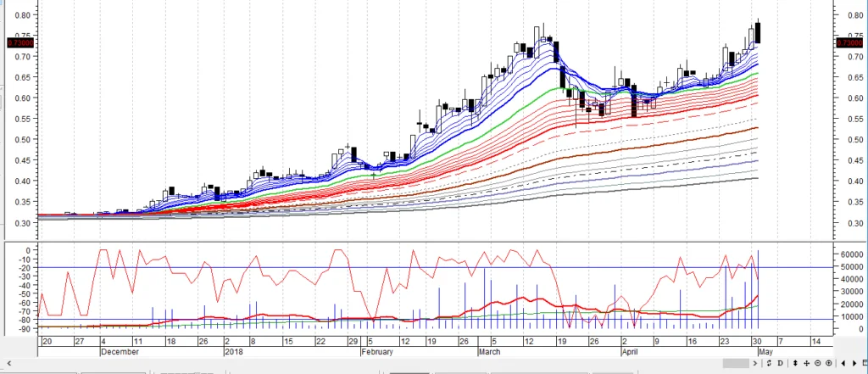Click the '23' date tick on timeline
This screenshot has width=868, height=374.
[x=724, y=341]
